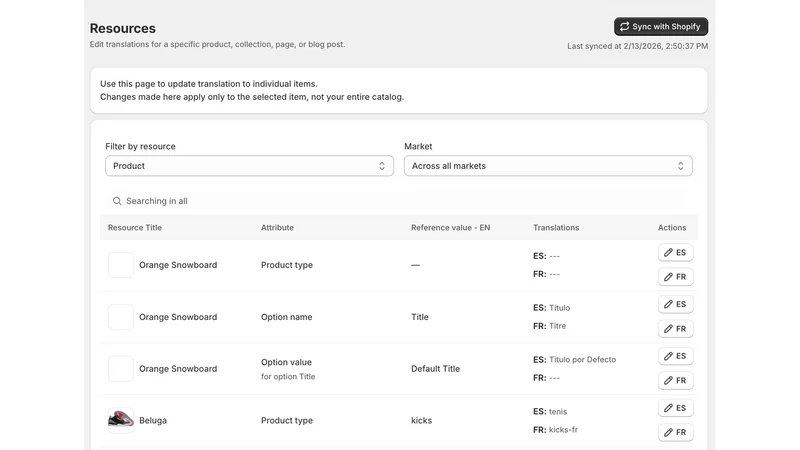Click the 'kicks' reference value
Screen dimensions: 800x450
[x=421, y=420]
